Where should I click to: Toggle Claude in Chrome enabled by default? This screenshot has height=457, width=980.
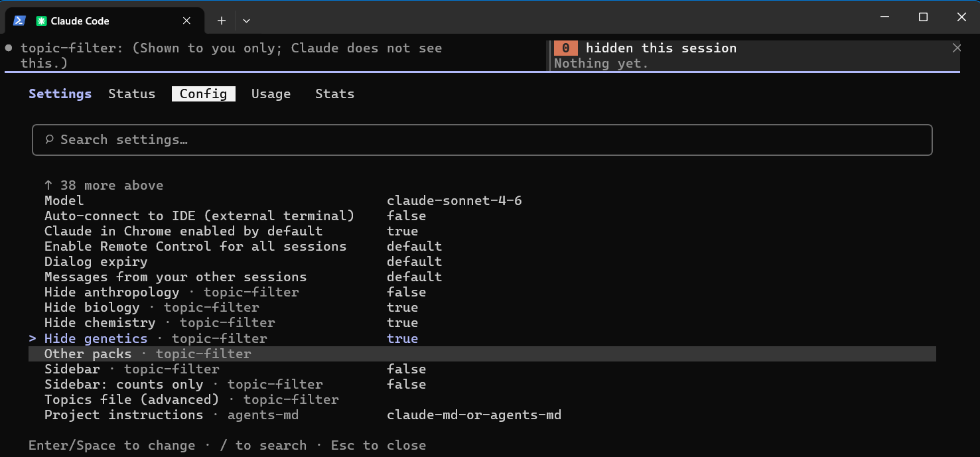point(482,231)
